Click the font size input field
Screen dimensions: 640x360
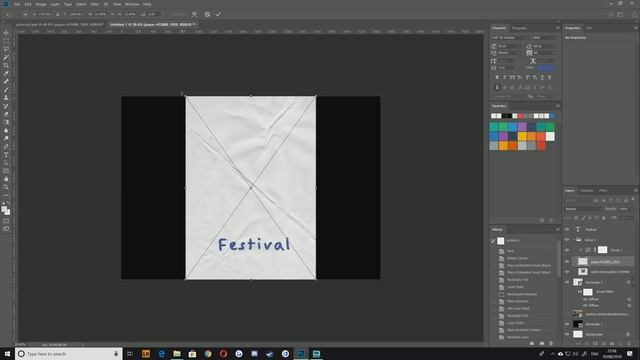pos(510,46)
